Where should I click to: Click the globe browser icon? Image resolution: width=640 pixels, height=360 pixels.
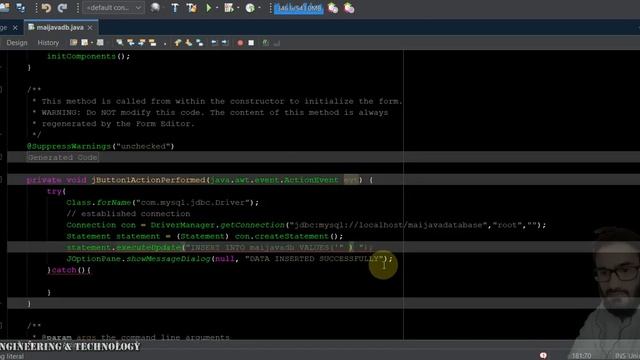[155, 8]
